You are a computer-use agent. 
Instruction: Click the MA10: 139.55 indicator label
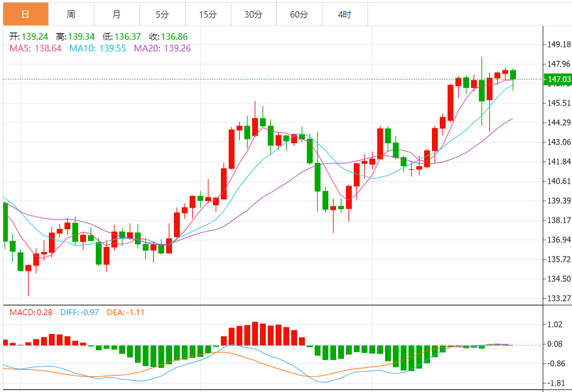click(x=98, y=48)
